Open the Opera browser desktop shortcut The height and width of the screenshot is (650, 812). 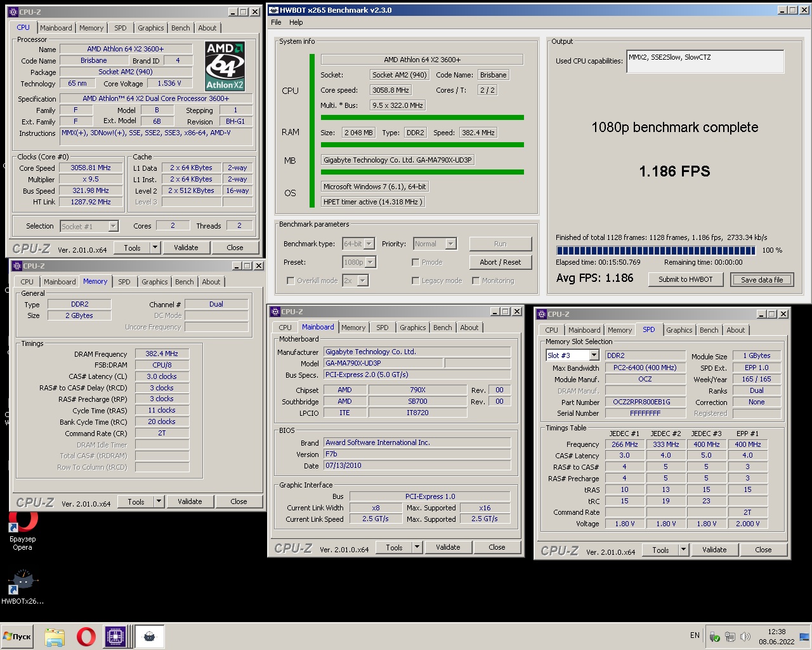(x=22, y=530)
